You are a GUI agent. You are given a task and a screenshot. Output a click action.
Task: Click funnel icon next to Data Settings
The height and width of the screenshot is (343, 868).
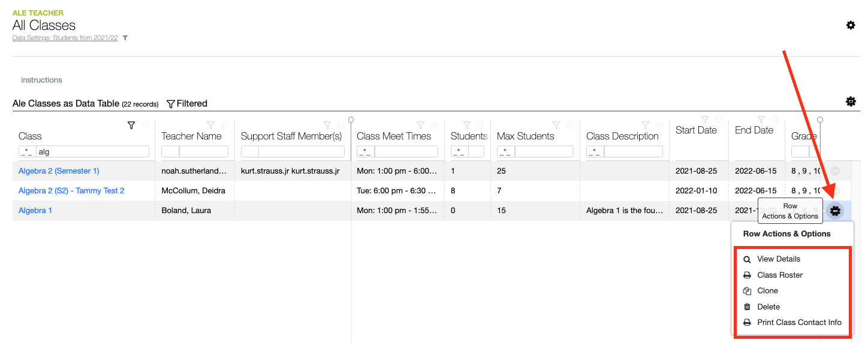125,38
